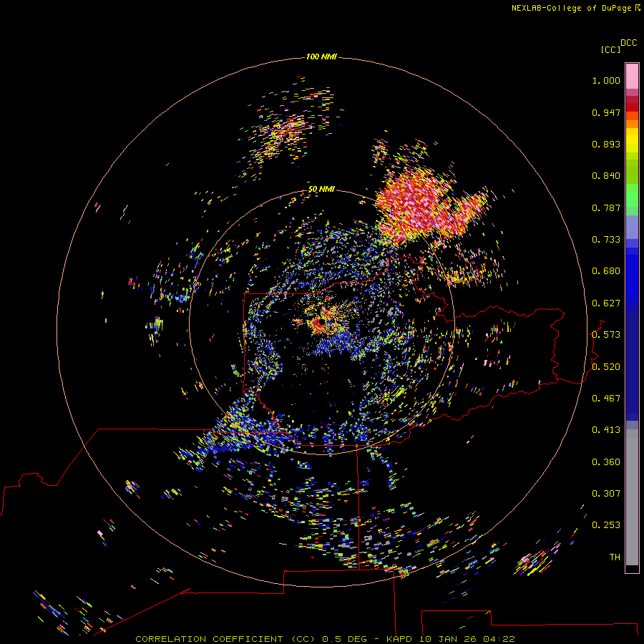Click the KAPD radar site center dot

click(x=321, y=323)
